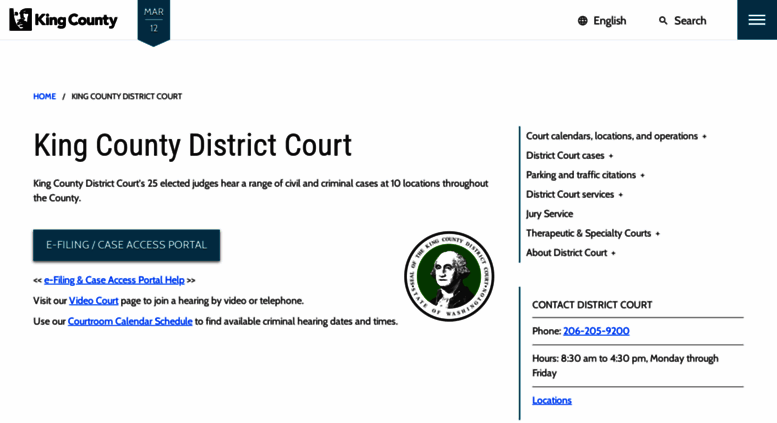Click the King County District Court page heading
This screenshot has height=423, width=777.
pyautogui.click(x=192, y=146)
